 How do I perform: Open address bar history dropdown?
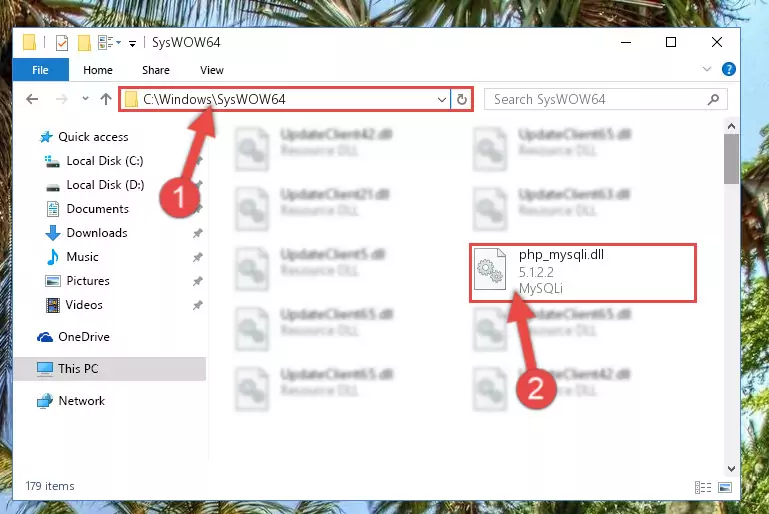pyautogui.click(x=441, y=100)
